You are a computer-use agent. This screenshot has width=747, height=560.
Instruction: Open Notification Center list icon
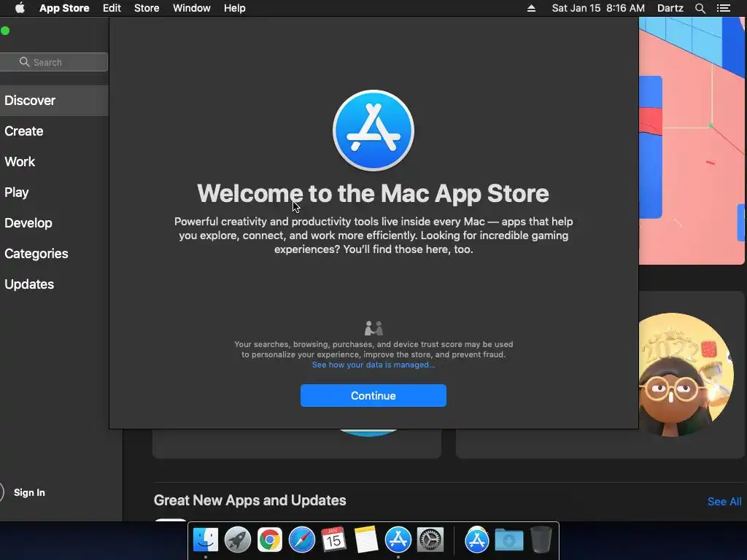[x=723, y=8]
